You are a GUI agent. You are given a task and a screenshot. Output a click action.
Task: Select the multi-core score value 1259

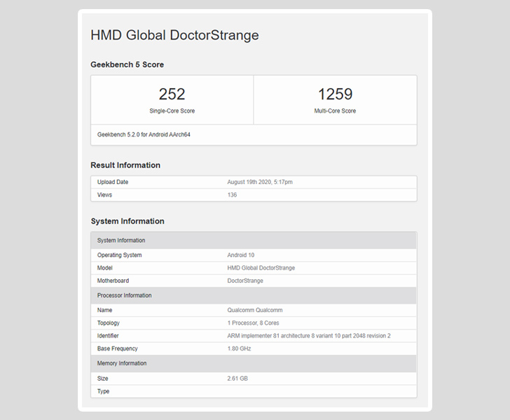tap(335, 94)
